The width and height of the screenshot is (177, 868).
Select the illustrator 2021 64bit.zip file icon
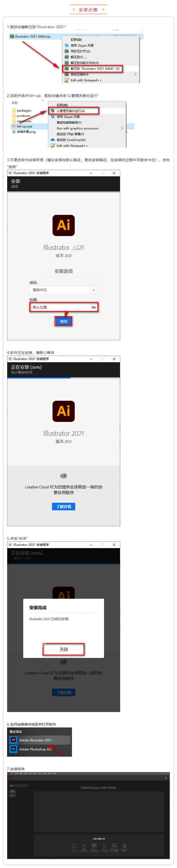coord(12,36)
